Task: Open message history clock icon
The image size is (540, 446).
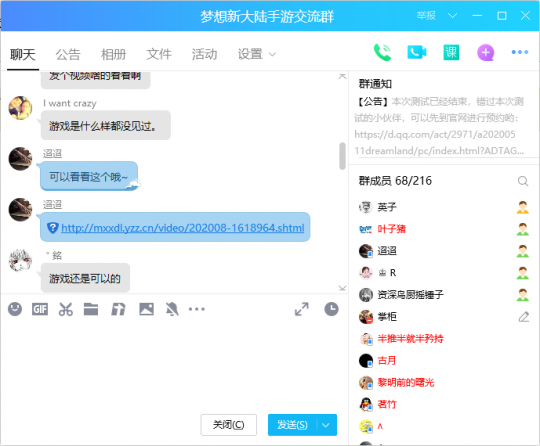Action: 331,309
